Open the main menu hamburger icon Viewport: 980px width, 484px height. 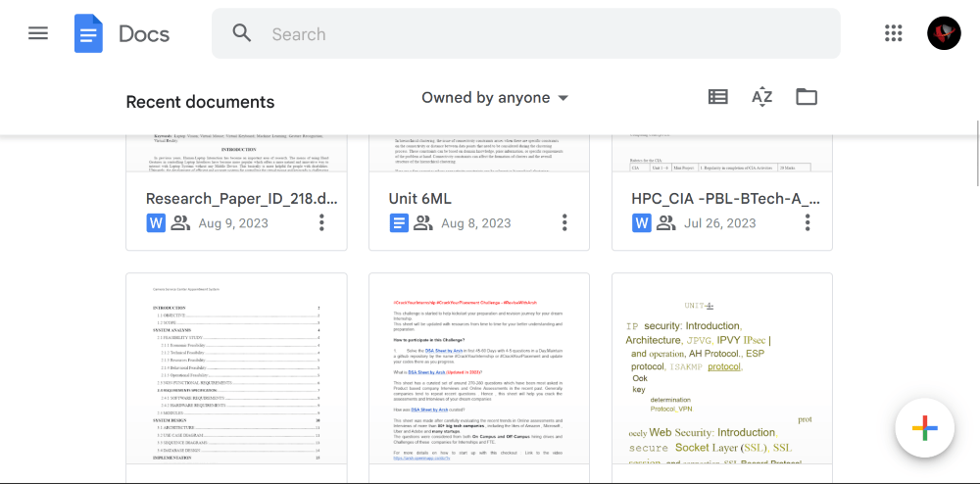[x=38, y=33]
